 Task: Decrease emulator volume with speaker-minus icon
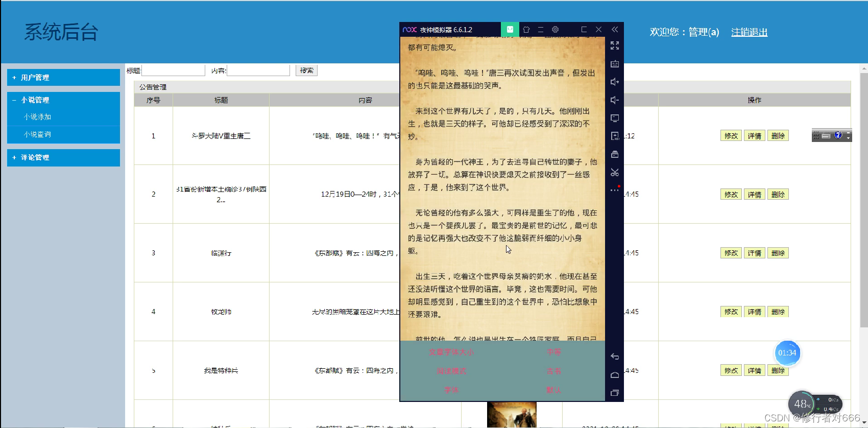[x=615, y=100]
